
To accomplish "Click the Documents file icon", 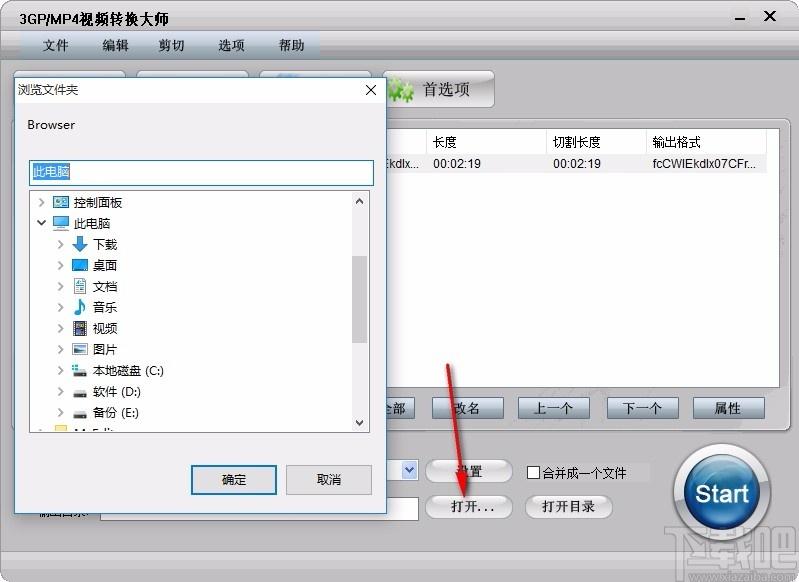I will tap(80, 286).
